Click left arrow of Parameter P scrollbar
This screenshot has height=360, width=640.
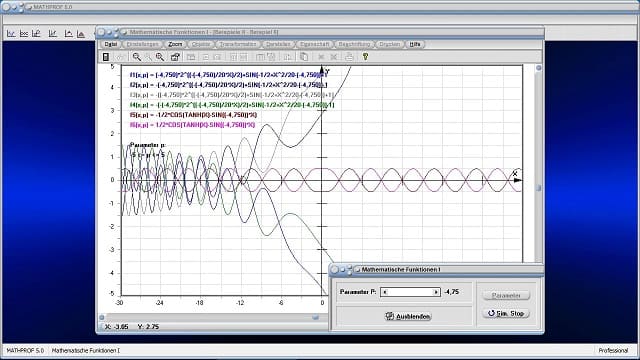(x=385, y=292)
